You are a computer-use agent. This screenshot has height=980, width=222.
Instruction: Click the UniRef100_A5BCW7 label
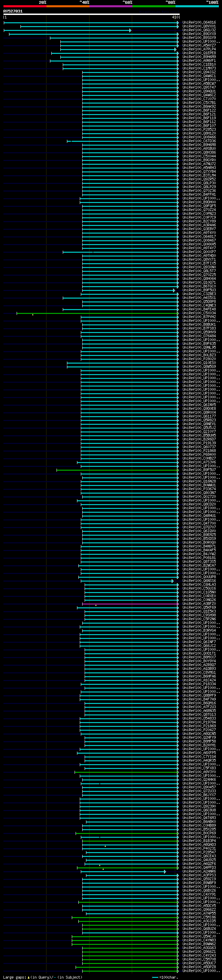click(199, 84)
